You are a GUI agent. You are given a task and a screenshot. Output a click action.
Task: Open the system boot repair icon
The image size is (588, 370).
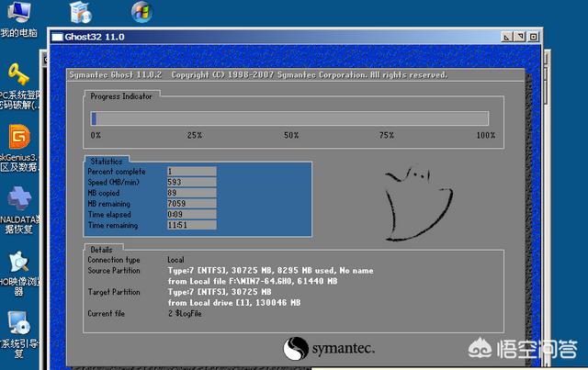[x=19, y=323]
